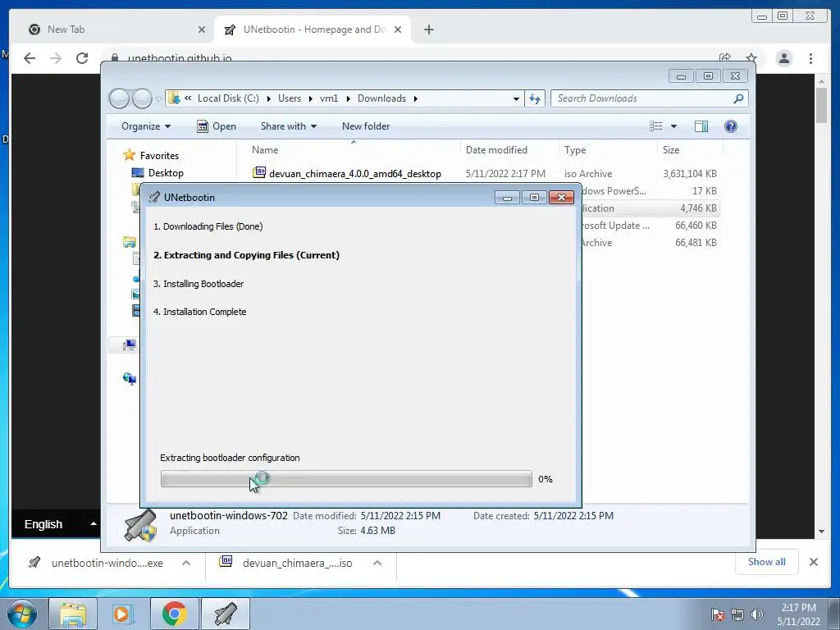
Task: Open the devuan_chimaera iso download item
Action: click(x=286, y=563)
